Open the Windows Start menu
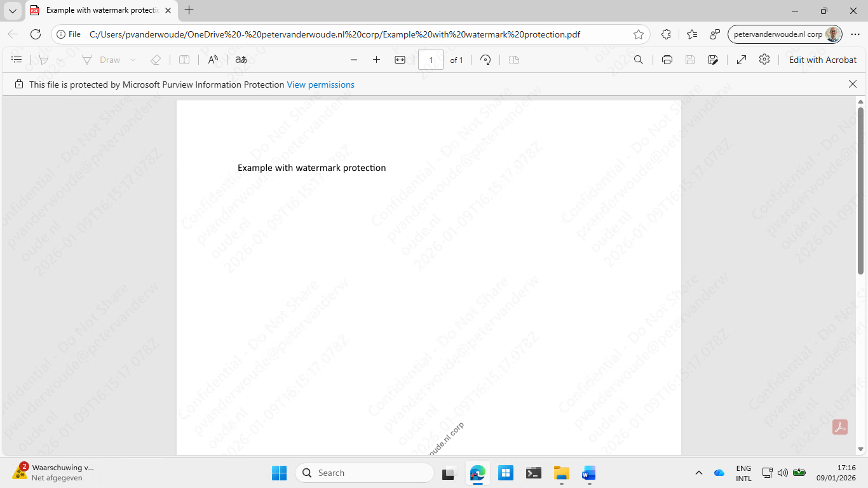Image resolution: width=868 pixels, height=488 pixels. [x=279, y=473]
